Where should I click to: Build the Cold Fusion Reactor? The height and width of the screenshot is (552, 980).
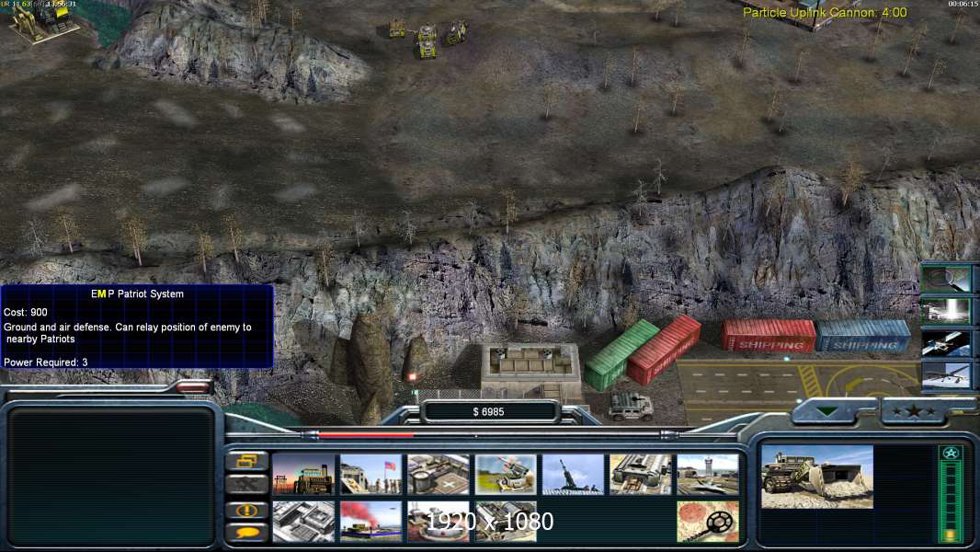pos(303,475)
